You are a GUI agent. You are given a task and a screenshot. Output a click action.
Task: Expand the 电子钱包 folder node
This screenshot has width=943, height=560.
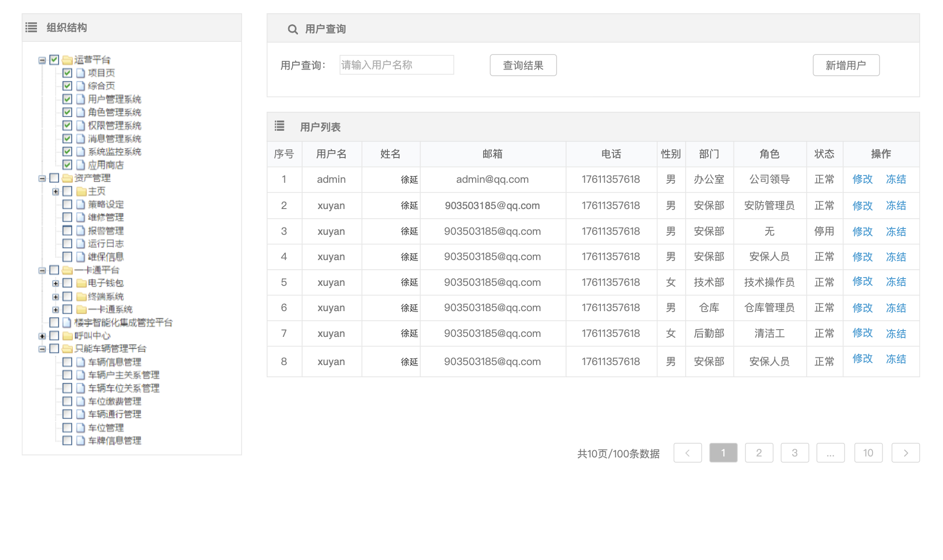coord(55,283)
